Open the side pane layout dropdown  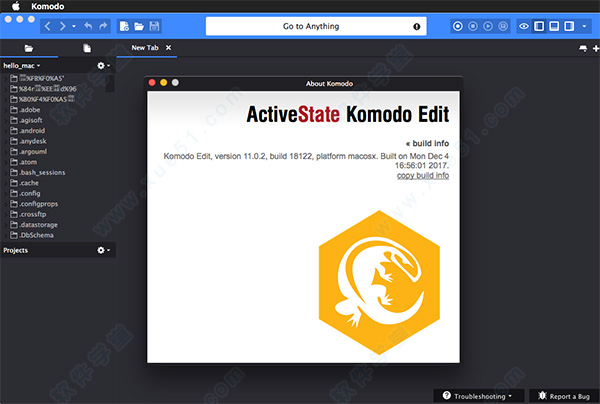click(584, 26)
